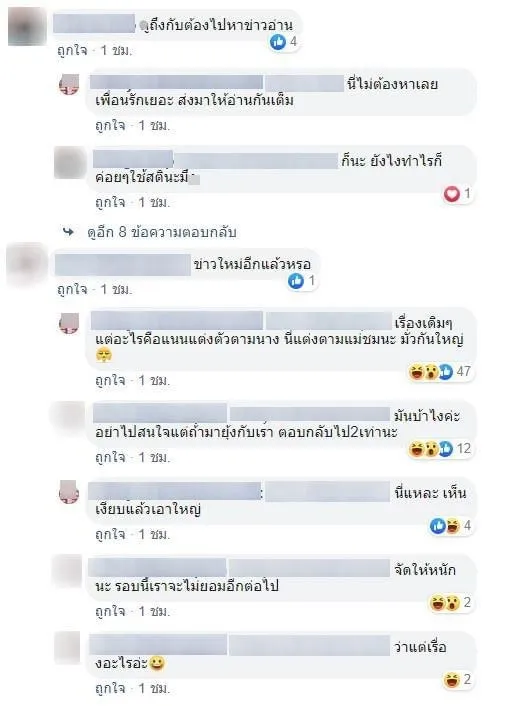Click ถูกใจ under ค่อยๆใช้สตินะ reply
This screenshot has width=510, height=706.
click(110, 202)
